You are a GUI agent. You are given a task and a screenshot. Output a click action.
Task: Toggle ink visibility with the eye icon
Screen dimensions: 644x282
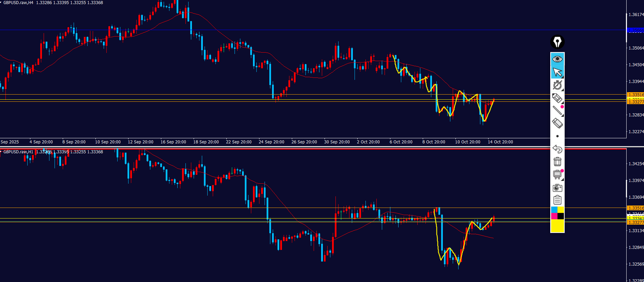557,59
